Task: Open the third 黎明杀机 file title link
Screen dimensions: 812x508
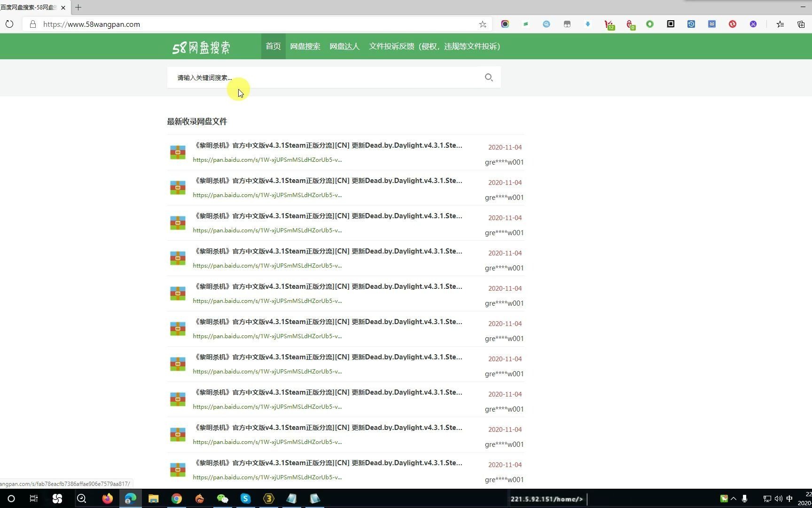Action: [x=328, y=216]
